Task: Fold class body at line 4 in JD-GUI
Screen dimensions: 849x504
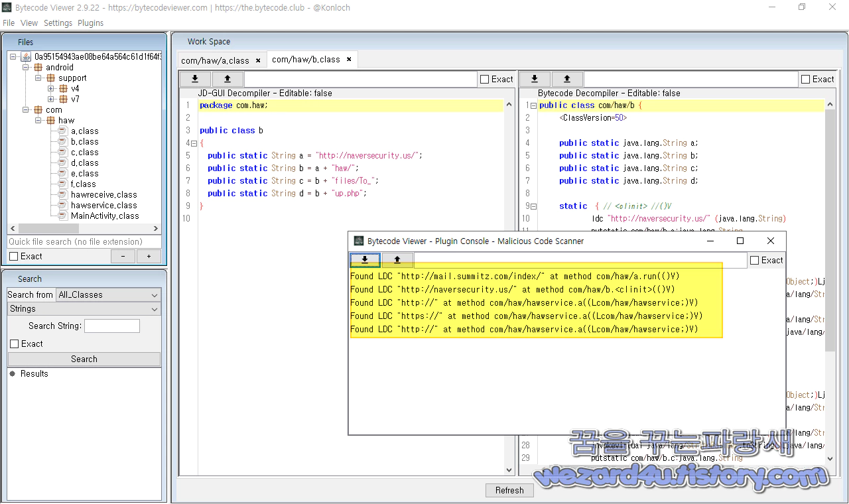Action: [x=194, y=143]
